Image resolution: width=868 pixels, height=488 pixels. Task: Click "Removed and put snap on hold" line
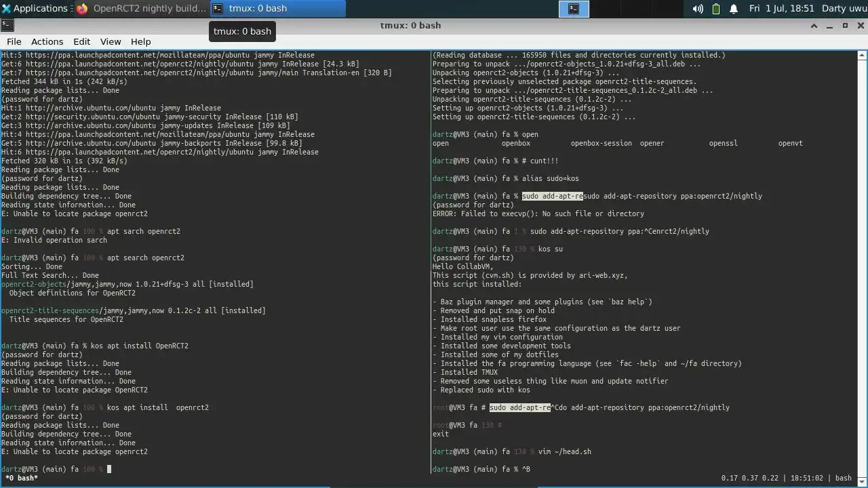point(494,310)
